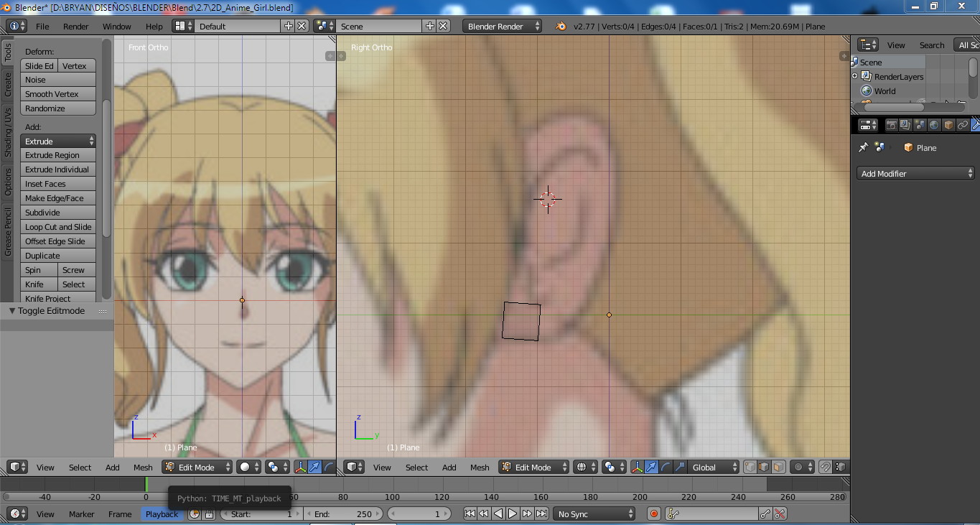Click the Smooth Vertex button
Image resolution: width=980 pixels, height=525 pixels.
[x=58, y=94]
